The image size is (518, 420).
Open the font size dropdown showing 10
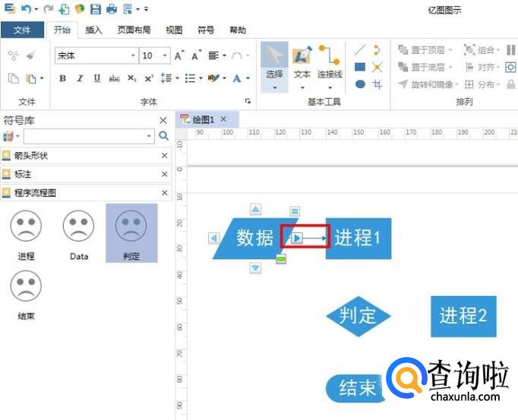165,55
